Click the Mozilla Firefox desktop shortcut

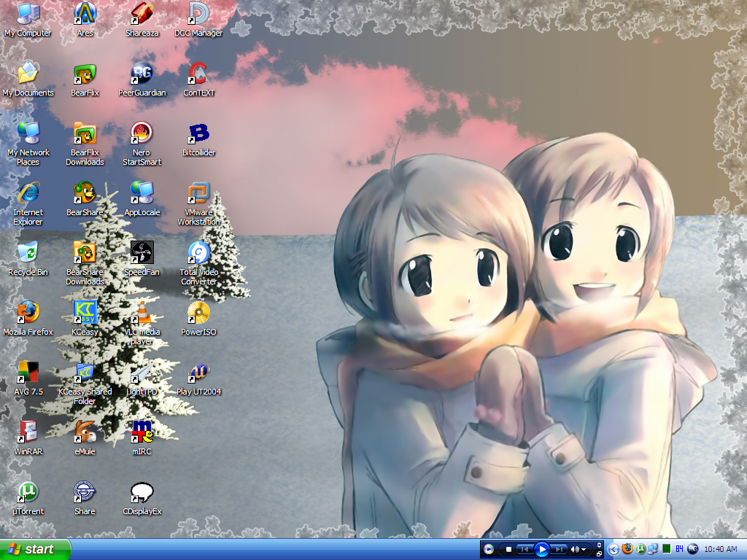pyautogui.click(x=28, y=319)
